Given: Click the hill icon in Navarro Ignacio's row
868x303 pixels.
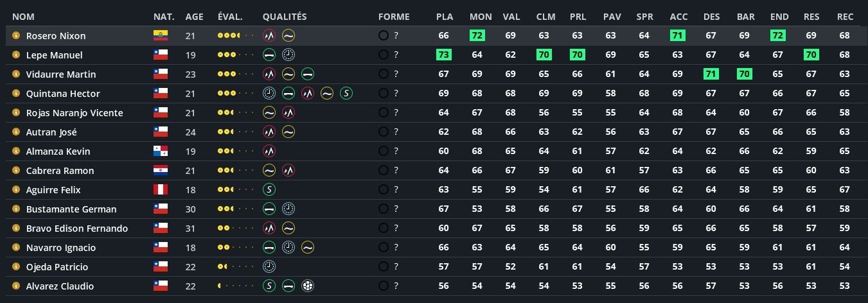Looking at the screenshot, I should click(308, 248).
